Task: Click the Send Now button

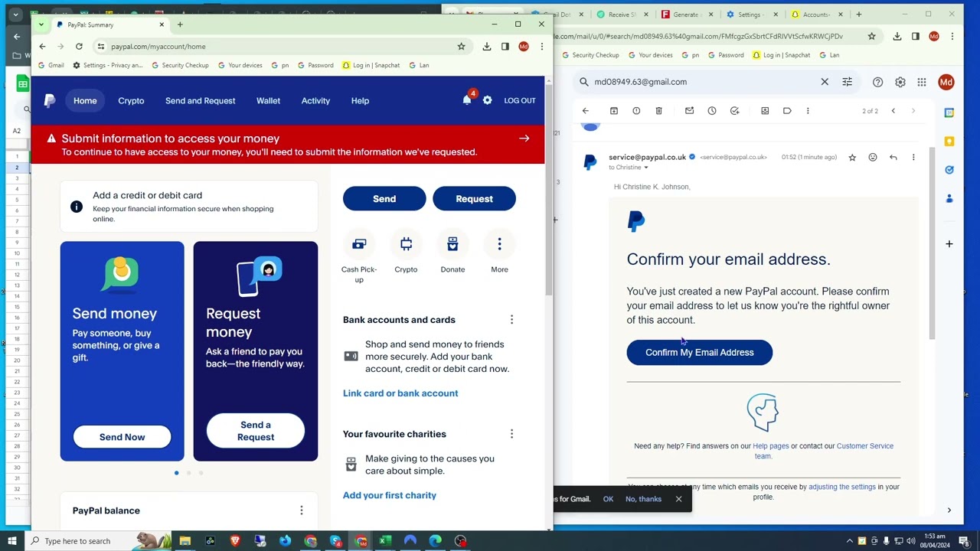Action: [x=122, y=437]
